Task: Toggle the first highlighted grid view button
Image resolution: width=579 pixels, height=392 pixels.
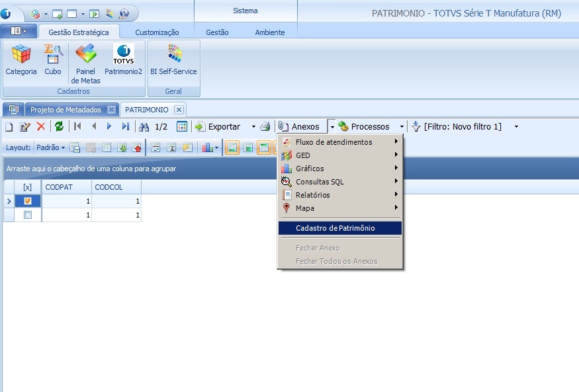Action: [232, 148]
